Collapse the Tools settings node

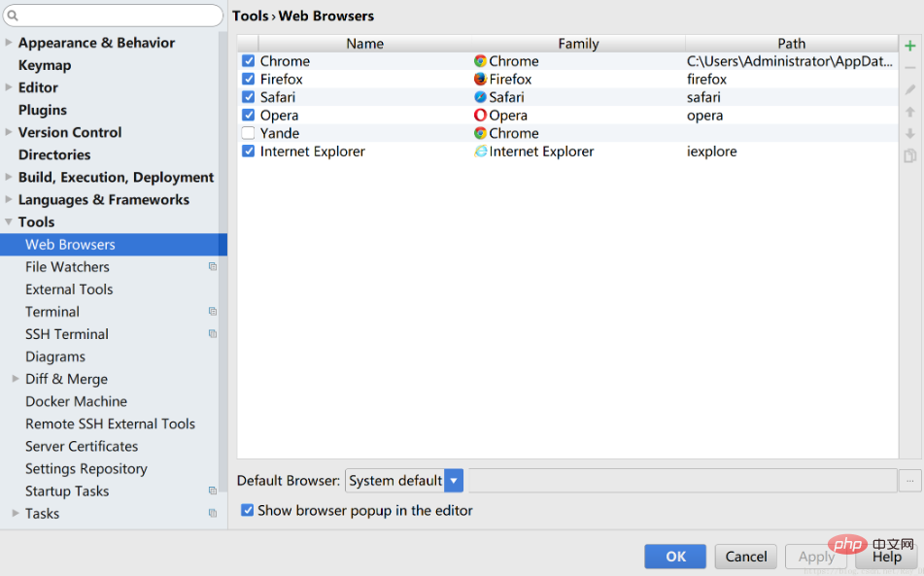8,222
